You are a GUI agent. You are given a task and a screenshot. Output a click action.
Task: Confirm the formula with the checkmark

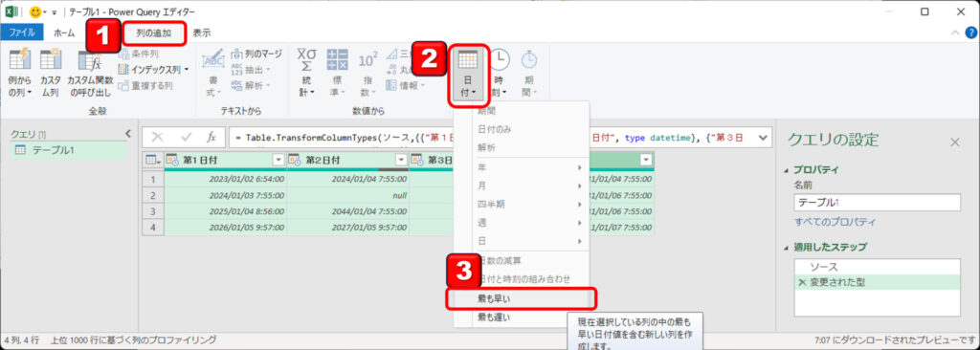pyautogui.click(x=186, y=137)
